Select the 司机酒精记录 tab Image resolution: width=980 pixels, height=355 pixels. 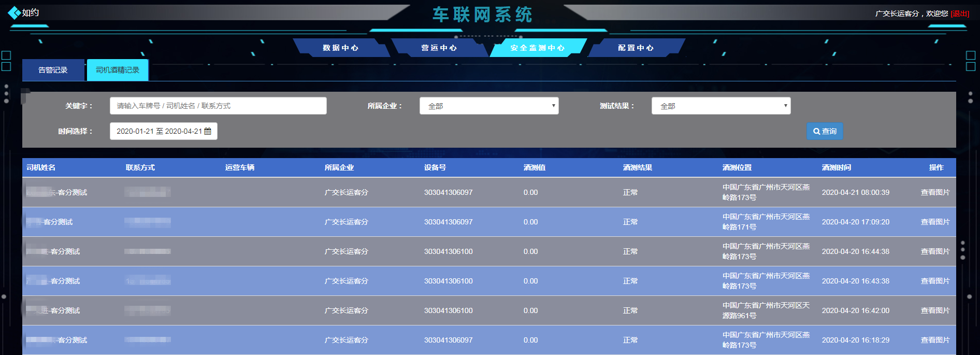click(118, 70)
